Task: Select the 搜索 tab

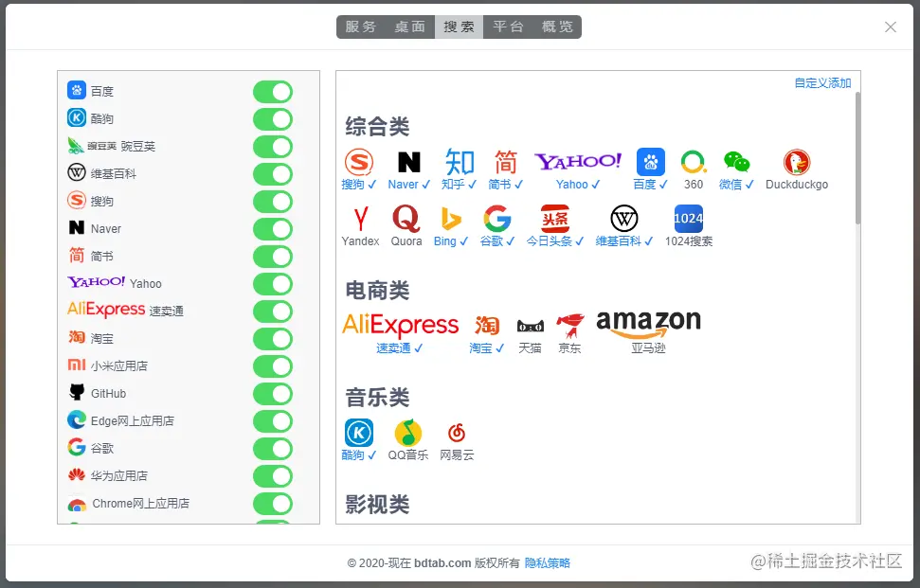Action: (x=459, y=27)
